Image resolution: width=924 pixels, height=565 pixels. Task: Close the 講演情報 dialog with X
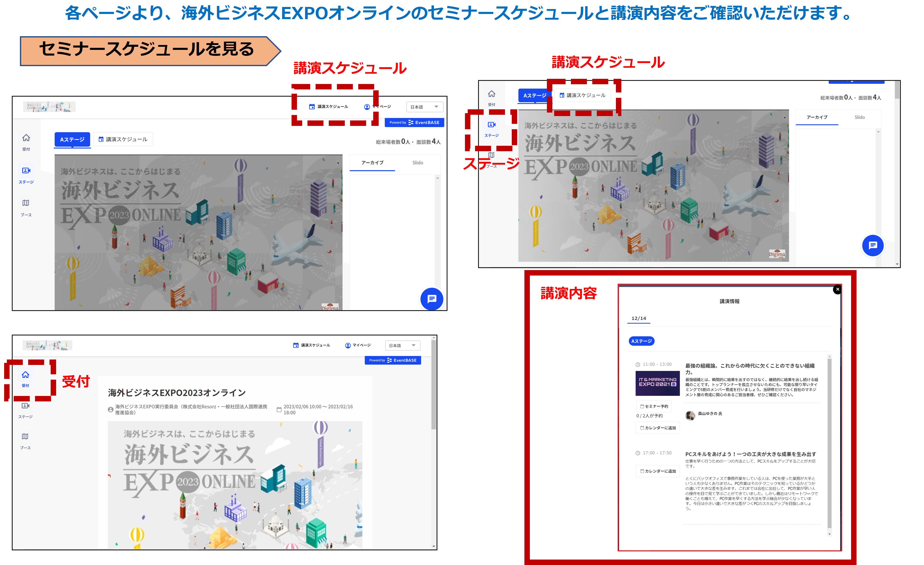tap(837, 289)
